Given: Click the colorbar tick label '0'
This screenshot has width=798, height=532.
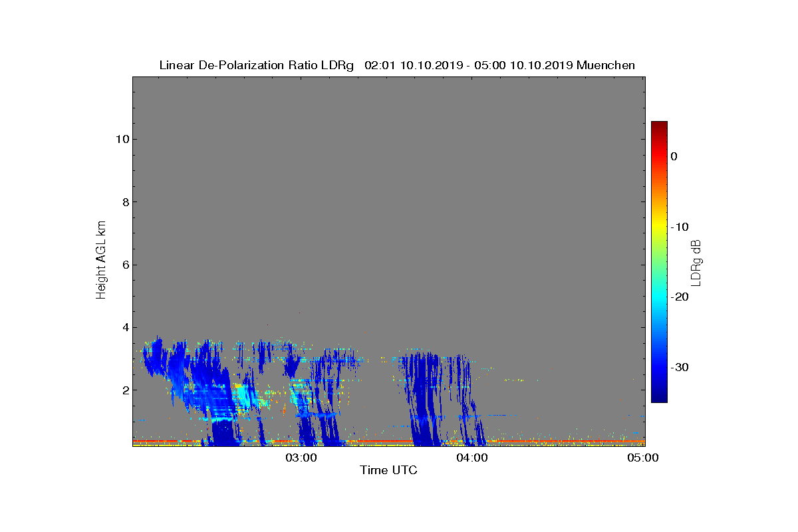Looking at the screenshot, I should click(674, 156).
